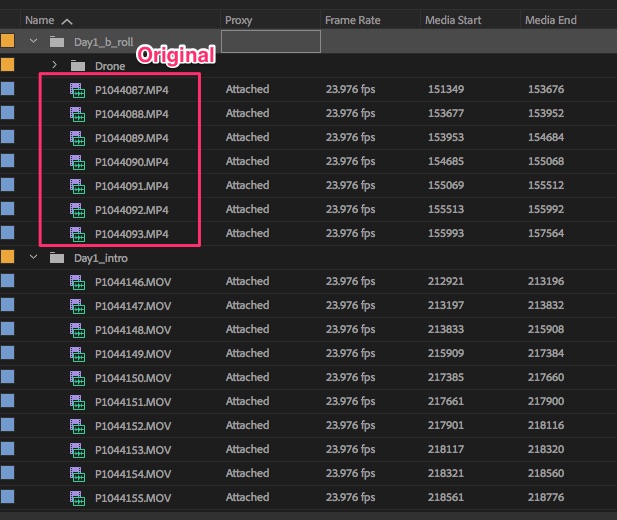The image size is (617, 520).
Task: Sort by the Name column header
Action: [x=40, y=20]
